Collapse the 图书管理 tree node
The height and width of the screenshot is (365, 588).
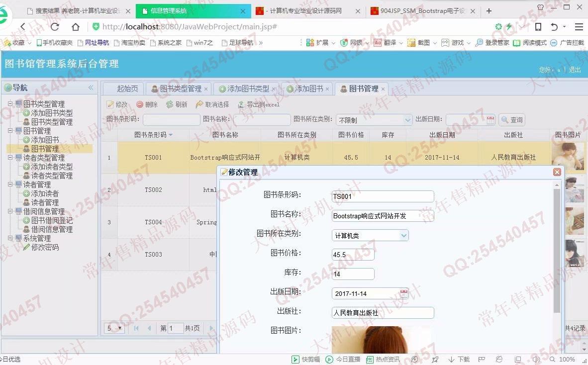pos(10,131)
